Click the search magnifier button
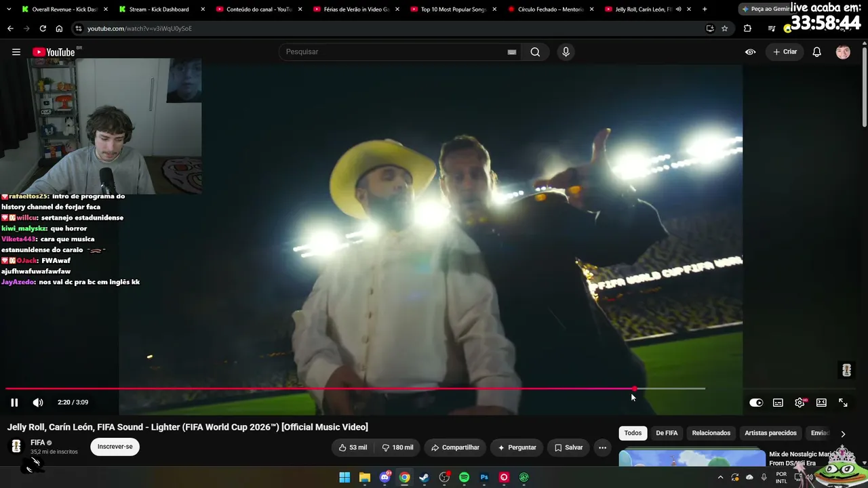 (535, 52)
